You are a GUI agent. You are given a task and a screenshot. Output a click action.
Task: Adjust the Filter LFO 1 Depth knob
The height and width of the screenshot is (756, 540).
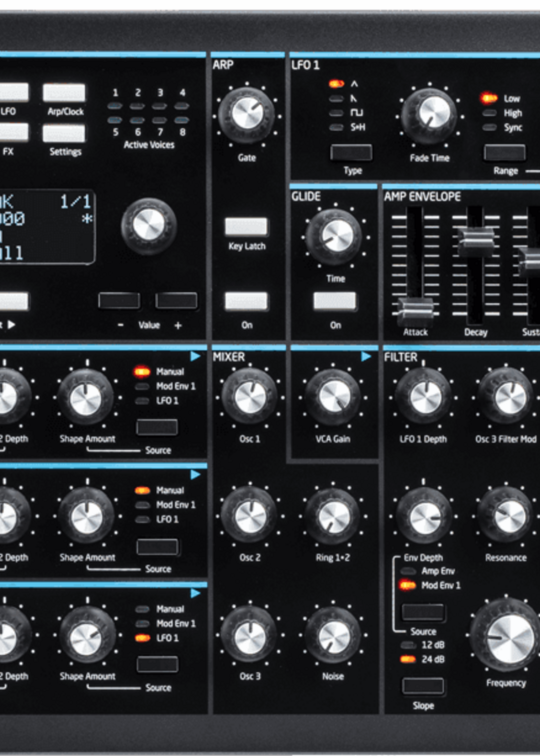point(423,396)
